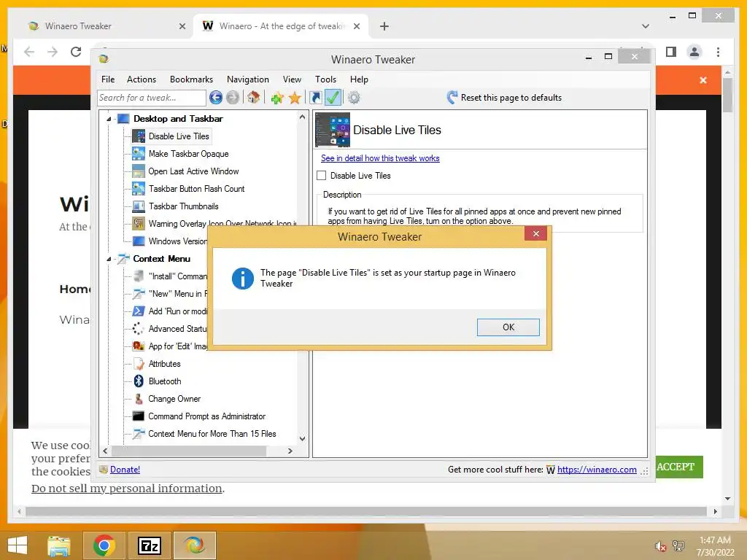
Task: Open a new Chrome tab with plus button
Action: pyautogui.click(x=384, y=26)
